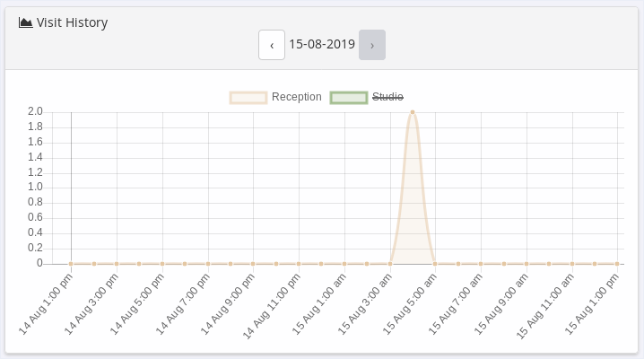Click the data point at 14 Aug 11:00 pm
This screenshot has height=359, width=644.
299,264
